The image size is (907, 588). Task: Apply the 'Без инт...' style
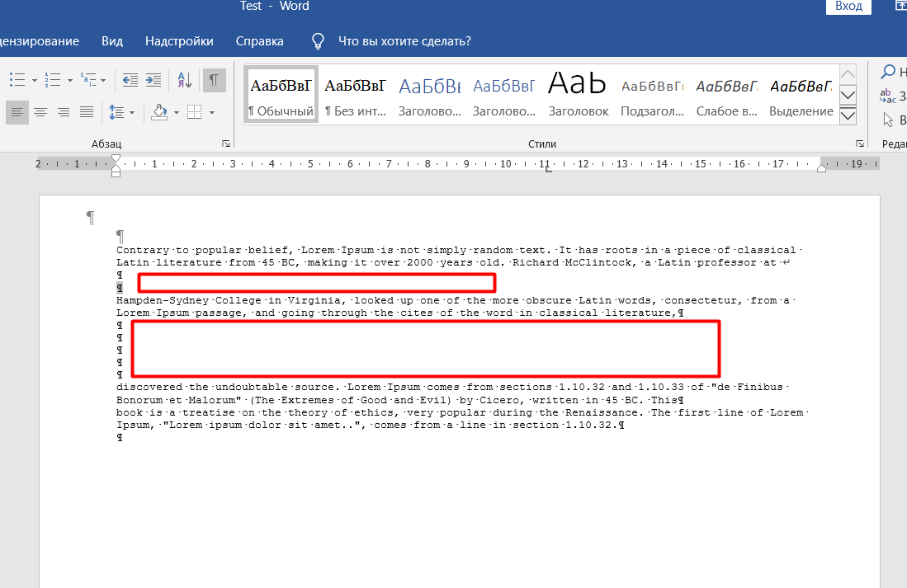355,95
